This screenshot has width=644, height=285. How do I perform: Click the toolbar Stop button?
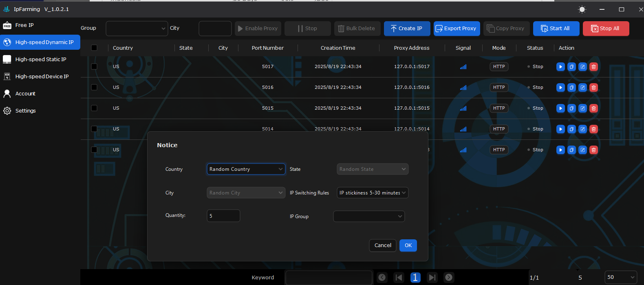pyautogui.click(x=308, y=29)
